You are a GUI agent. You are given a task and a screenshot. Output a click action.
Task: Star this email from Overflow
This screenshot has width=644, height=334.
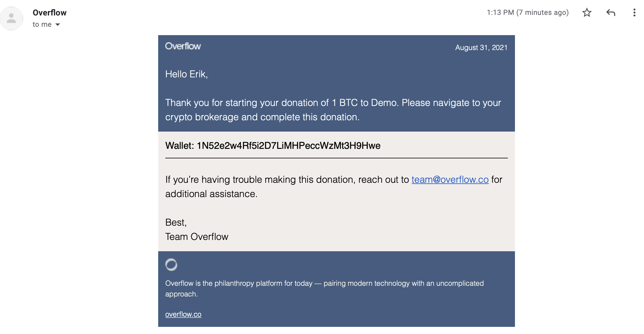(587, 13)
